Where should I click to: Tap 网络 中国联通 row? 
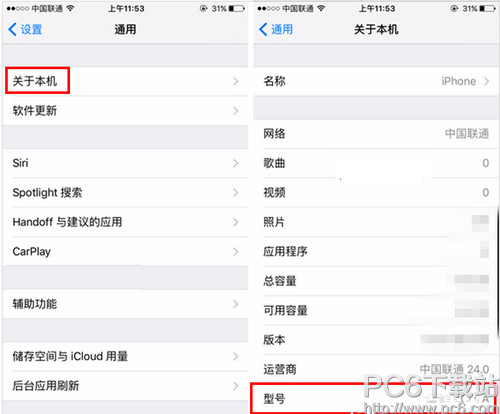tap(376, 134)
